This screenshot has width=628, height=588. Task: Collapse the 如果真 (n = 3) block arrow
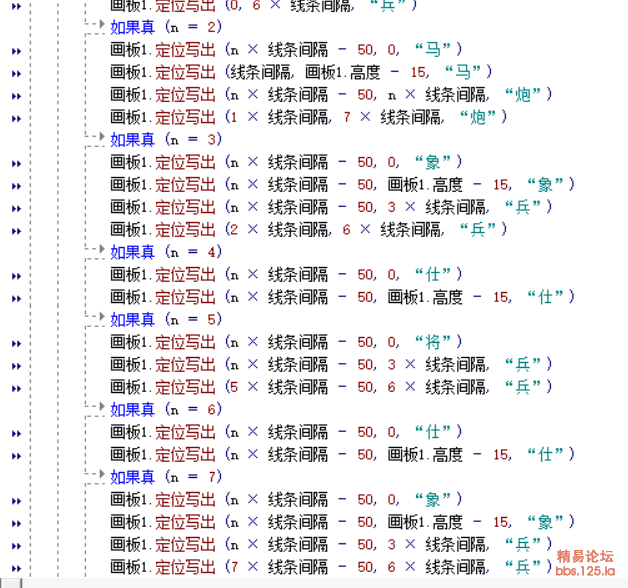tap(102, 137)
